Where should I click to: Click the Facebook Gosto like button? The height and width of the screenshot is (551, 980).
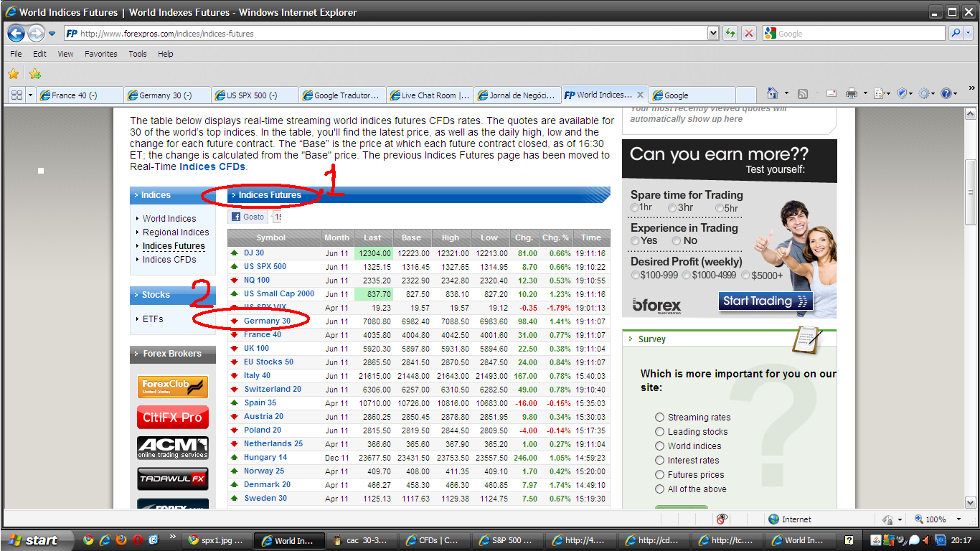click(x=248, y=217)
